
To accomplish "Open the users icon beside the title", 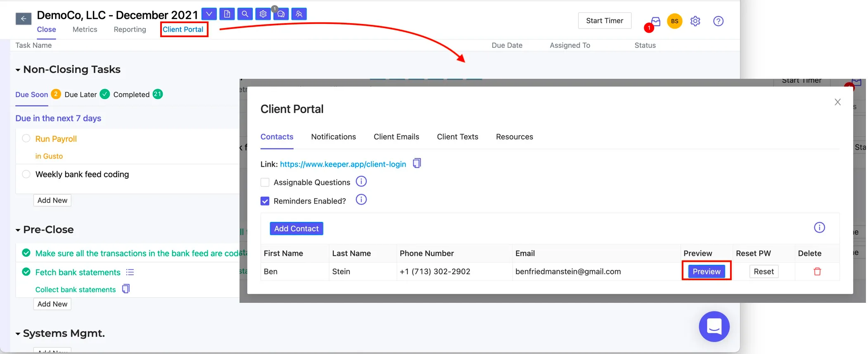I will point(299,14).
